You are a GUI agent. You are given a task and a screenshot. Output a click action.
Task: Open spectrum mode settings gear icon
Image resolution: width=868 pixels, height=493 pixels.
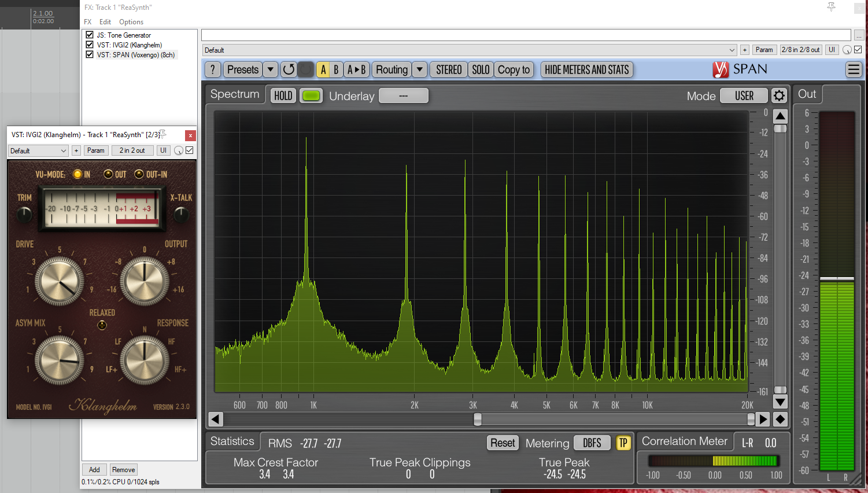pos(780,96)
